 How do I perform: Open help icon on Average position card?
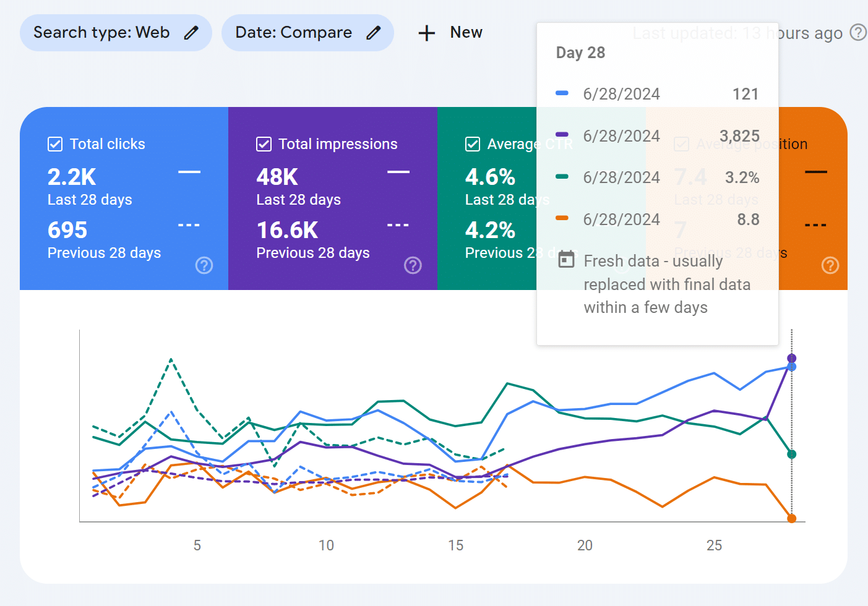click(830, 265)
